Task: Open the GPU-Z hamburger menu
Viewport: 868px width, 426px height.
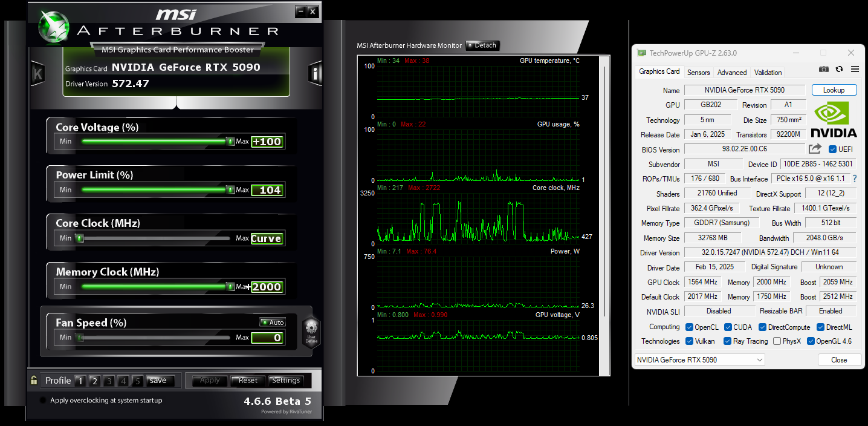Action: [855, 70]
